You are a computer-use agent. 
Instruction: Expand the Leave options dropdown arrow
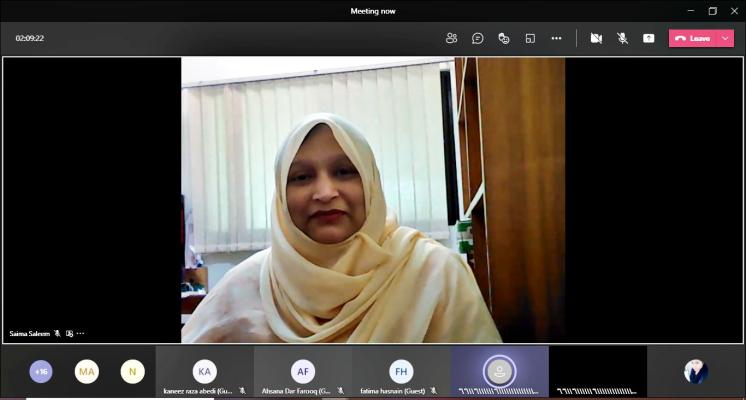[x=725, y=38]
